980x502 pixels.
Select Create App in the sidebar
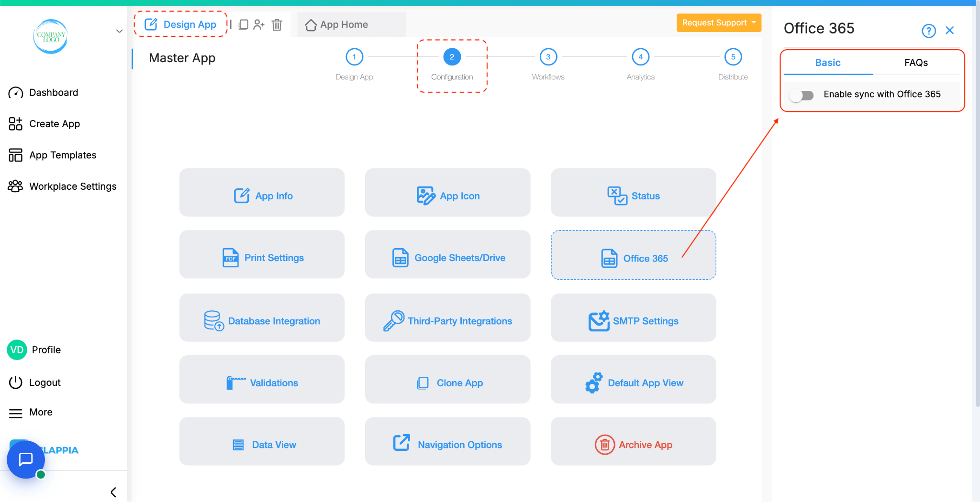tap(44, 124)
